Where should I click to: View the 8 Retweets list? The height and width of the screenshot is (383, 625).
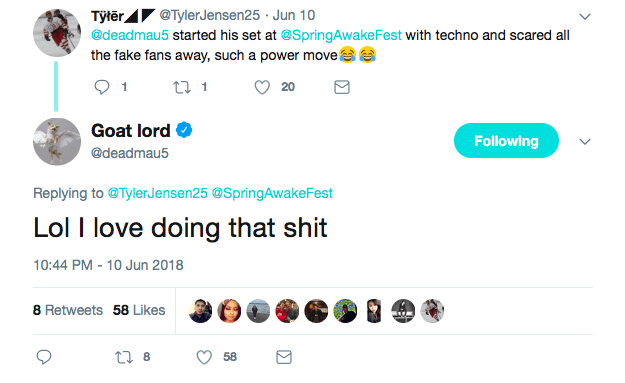(68, 310)
